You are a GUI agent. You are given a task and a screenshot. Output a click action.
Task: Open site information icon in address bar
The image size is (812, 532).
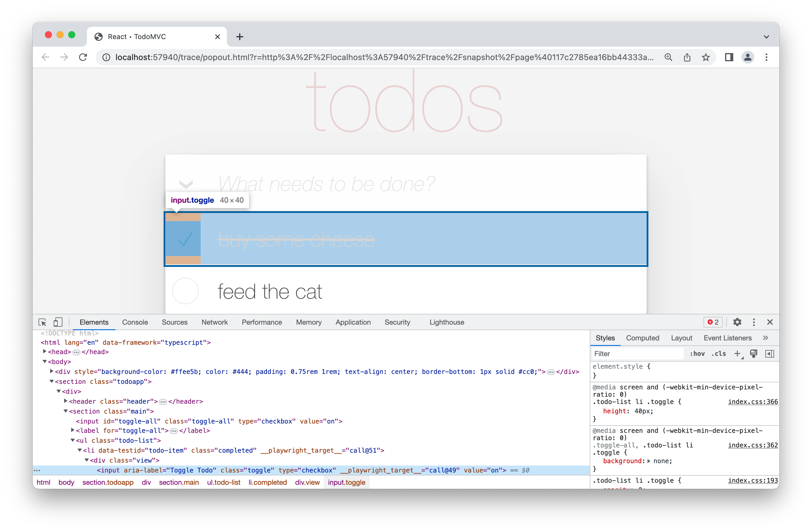pyautogui.click(x=106, y=57)
